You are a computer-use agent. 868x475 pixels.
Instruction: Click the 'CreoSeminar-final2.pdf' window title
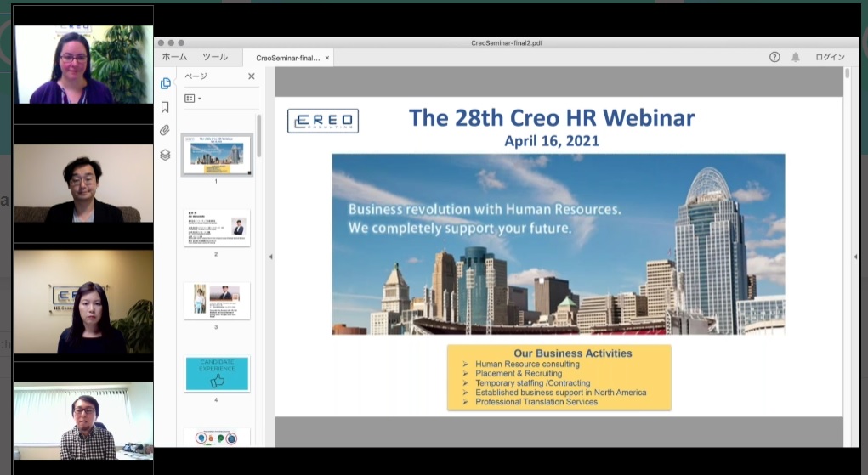[x=507, y=42]
